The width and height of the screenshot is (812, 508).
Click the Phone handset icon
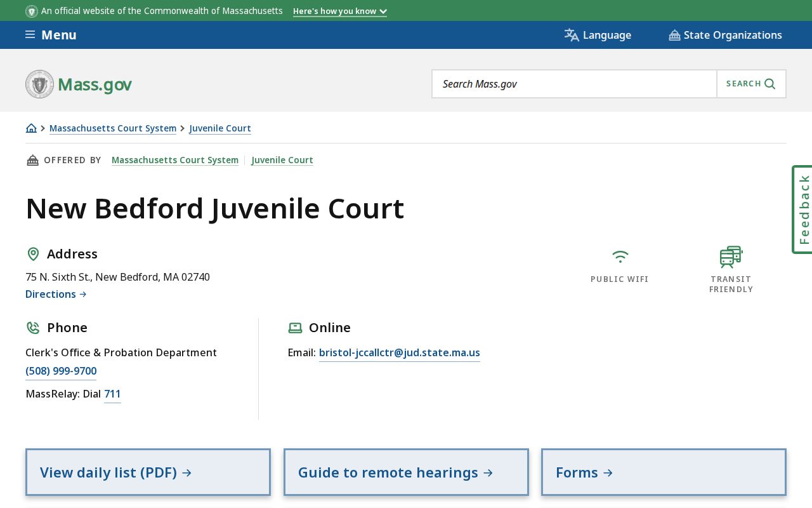[33, 328]
